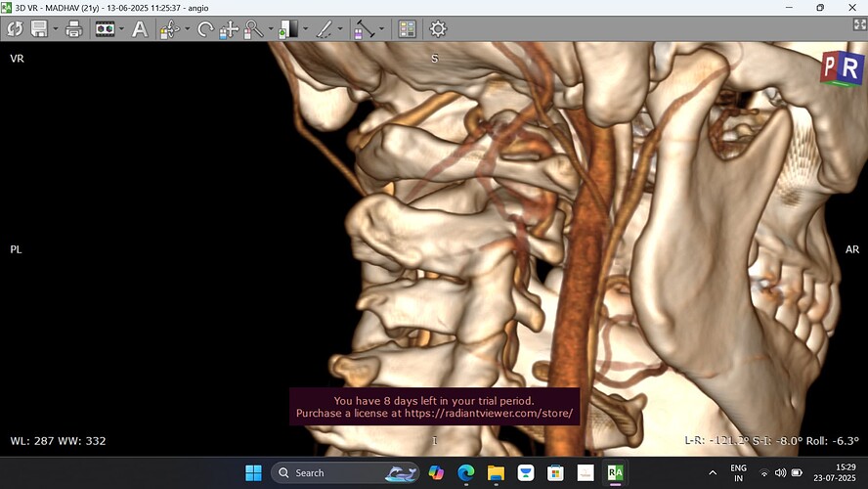The height and width of the screenshot is (489, 868).
Task: Select the roll rotation tool
Action: click(x=205, y=28)
